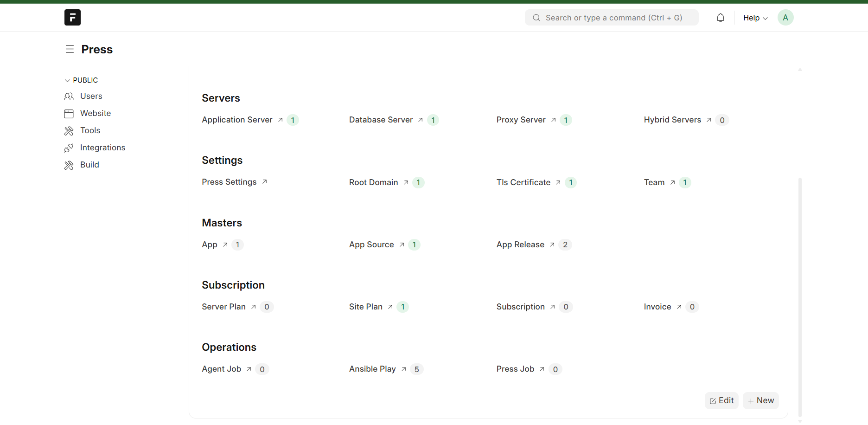Open the Application Server link
This screenshot has width=868, height=425.
(237, 120)
